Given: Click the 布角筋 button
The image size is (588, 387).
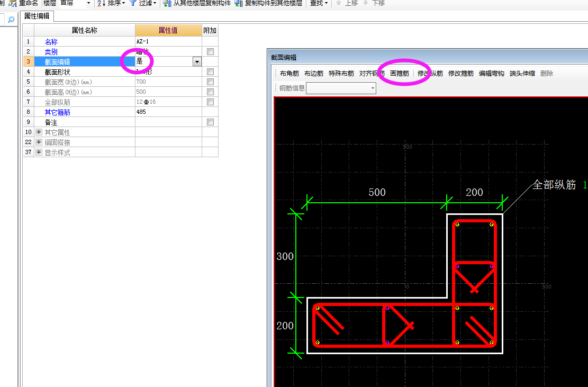Looking at the screenshot, I should pos(289,74).
